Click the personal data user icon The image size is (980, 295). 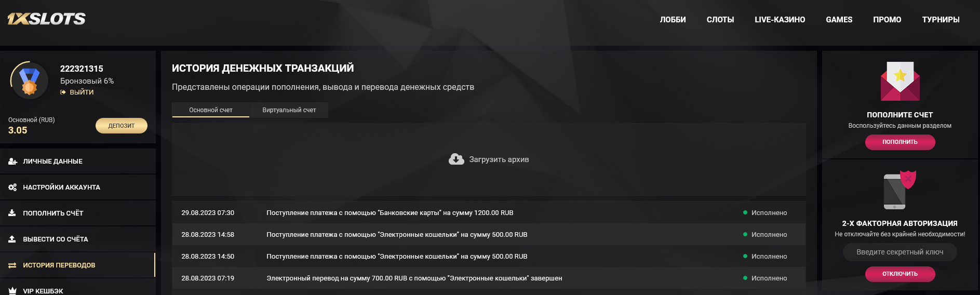point(12,162)
